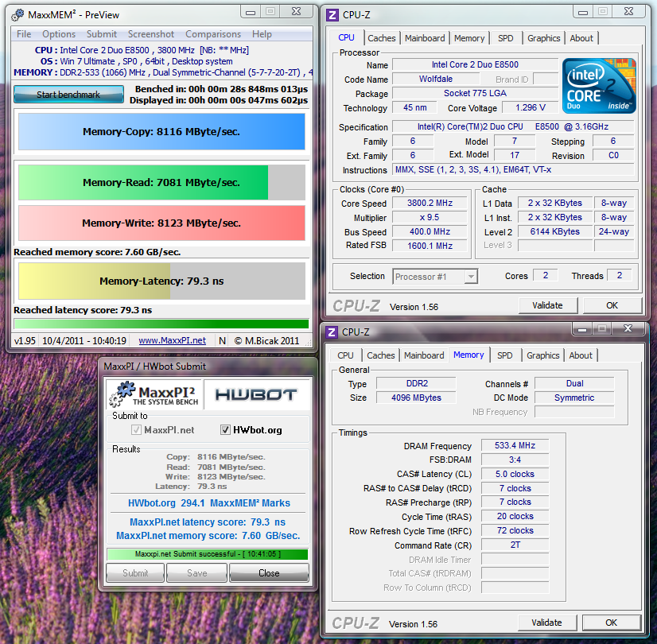
Task: Click the Core Voltage 1.296 V value
Action: tap(530, 107)
